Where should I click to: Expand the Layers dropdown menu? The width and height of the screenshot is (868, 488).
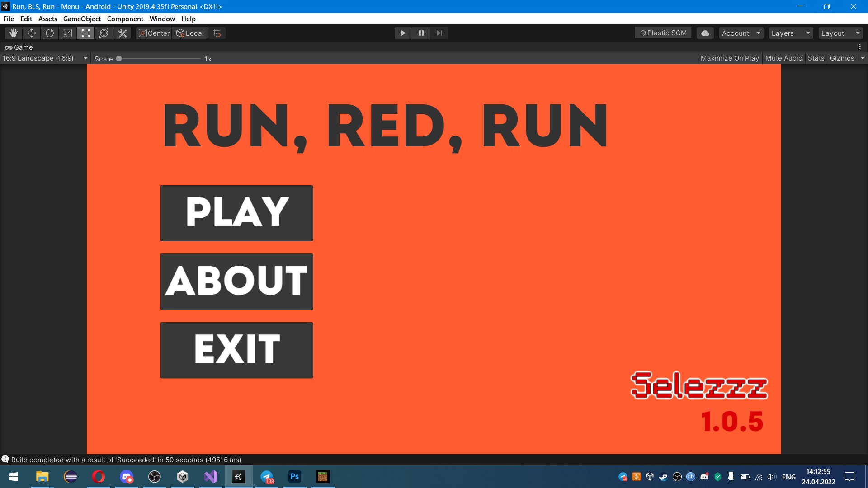tap(791, 33)
